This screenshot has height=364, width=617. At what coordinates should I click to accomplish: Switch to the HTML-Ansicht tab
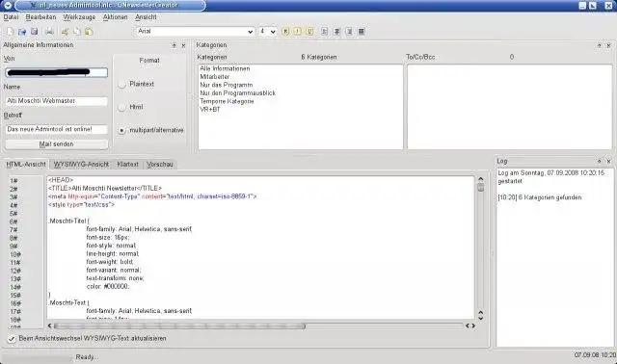(x=26, y=165)
